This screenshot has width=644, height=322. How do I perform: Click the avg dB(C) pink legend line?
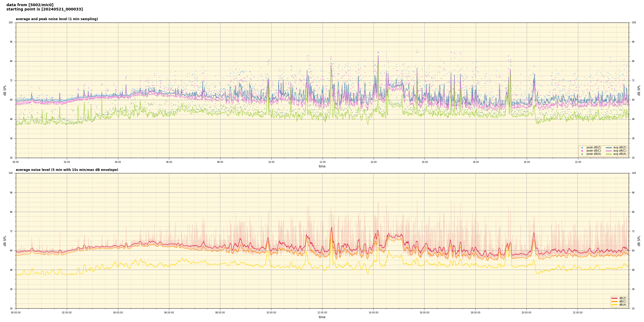(609, 151)
